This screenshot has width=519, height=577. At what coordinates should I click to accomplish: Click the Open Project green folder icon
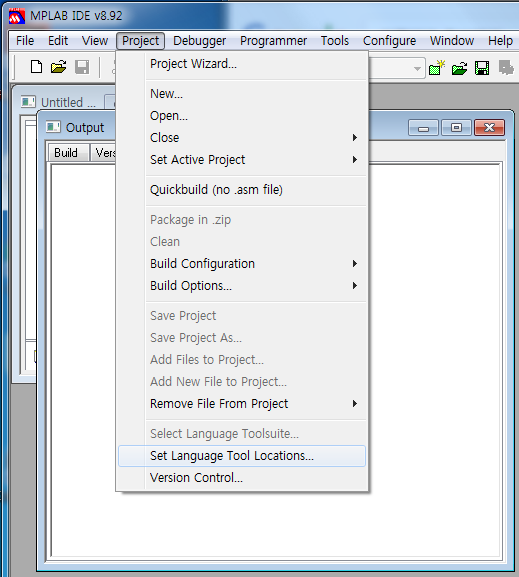pos(459,68)
